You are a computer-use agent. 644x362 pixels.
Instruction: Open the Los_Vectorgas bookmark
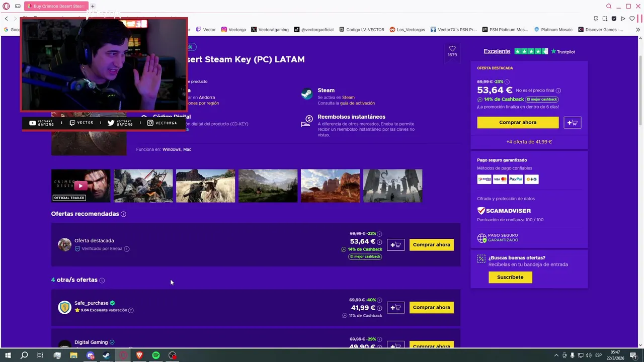point(408,30)
